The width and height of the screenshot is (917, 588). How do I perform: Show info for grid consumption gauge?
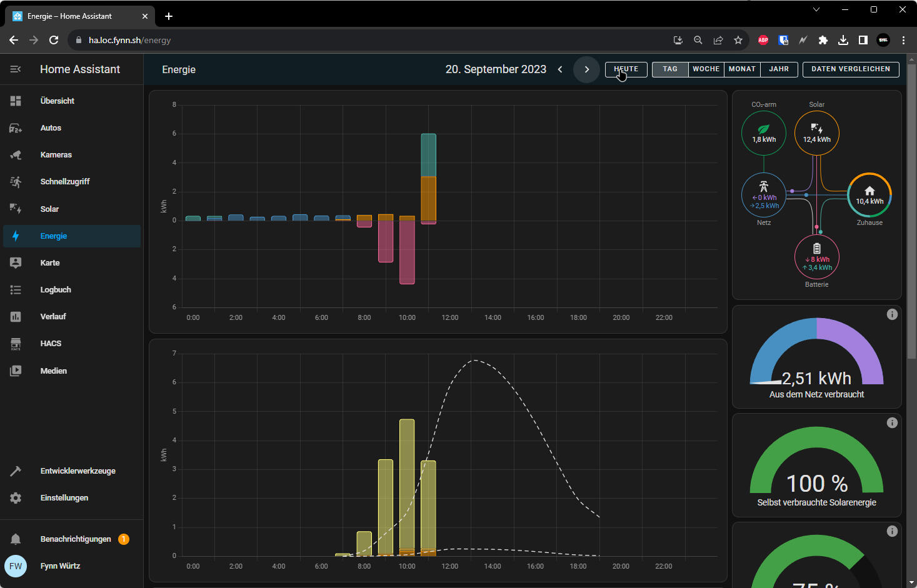(892, 314)
